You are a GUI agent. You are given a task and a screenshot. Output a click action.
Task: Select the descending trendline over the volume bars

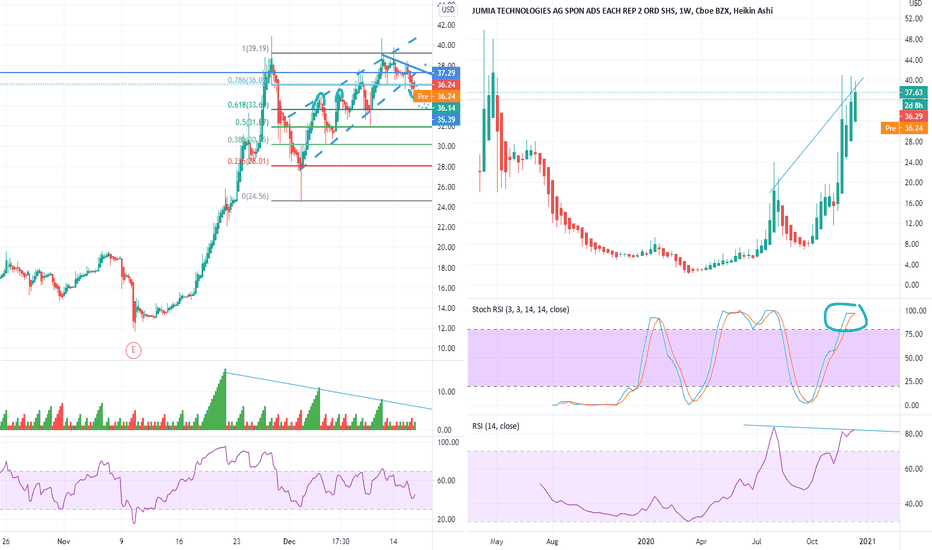[329, 390]
